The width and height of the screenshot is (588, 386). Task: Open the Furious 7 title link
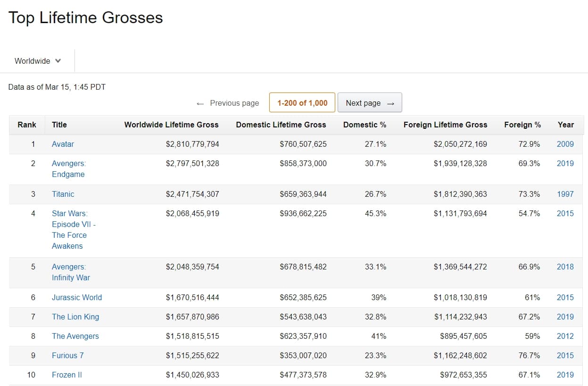(x=67, y=355)
